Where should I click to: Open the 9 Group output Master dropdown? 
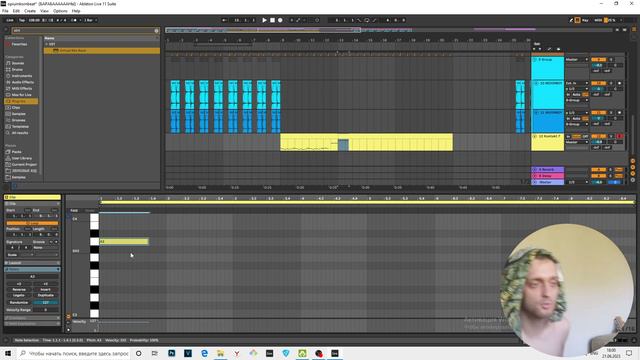pyautogui.click(x=577, y=60)
